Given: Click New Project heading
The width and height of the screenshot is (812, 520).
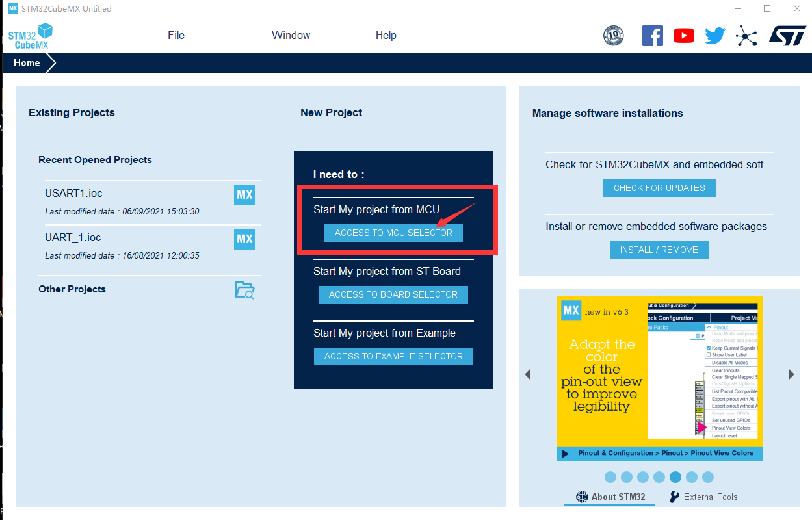Looking at the screenshot, I should (331, 112).
